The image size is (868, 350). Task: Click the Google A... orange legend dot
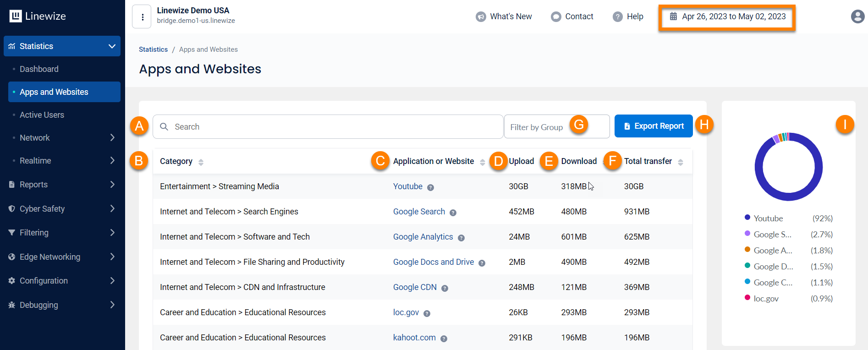click(747, 249)
